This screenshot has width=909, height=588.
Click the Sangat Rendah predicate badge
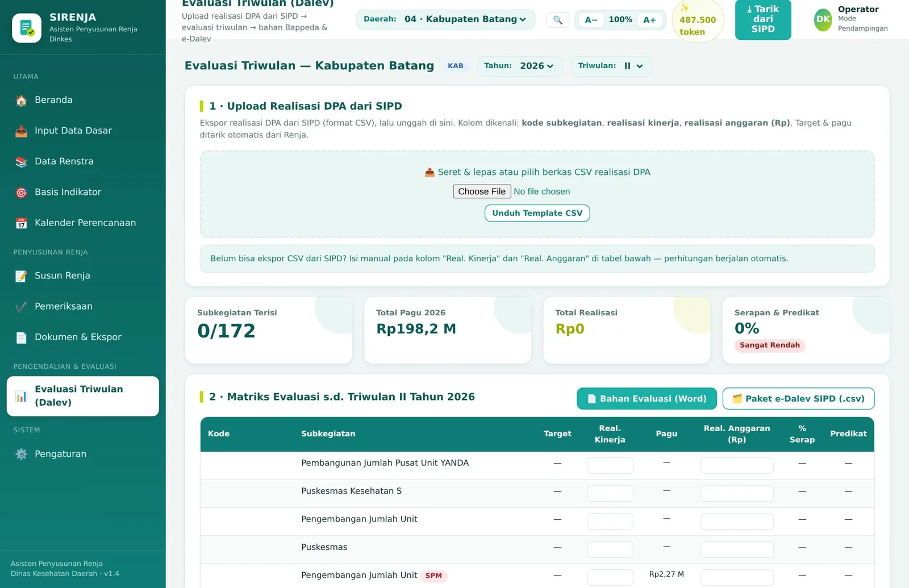tap(770, 345)
